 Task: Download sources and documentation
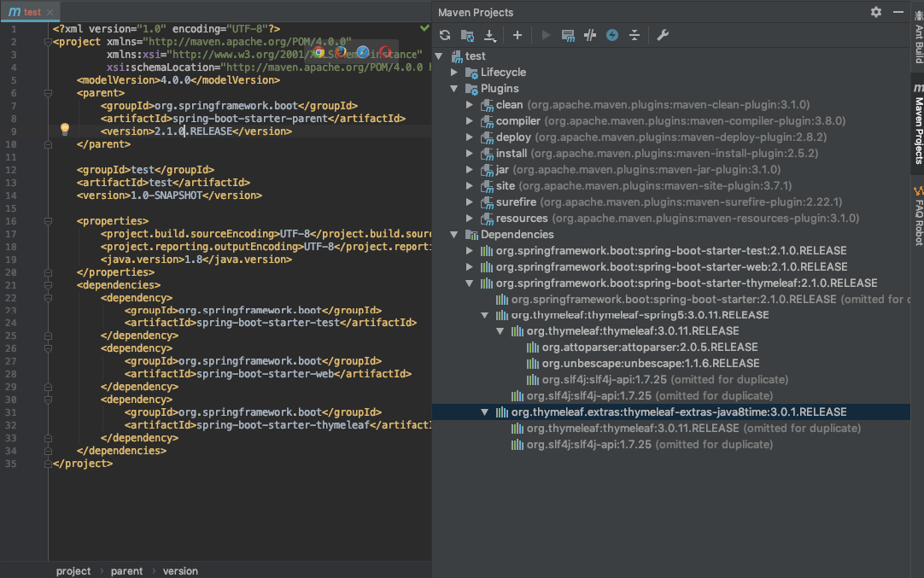(488, 35)
